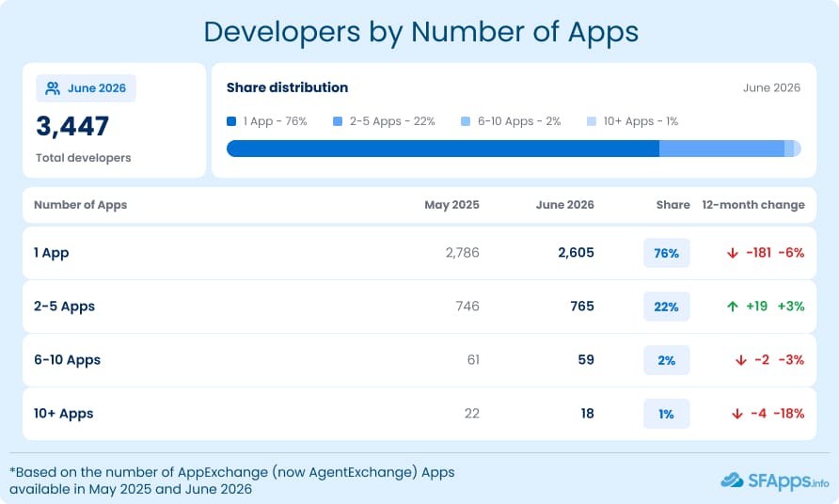
Task: Click the 22 May 2025 value
Action: click(x=472, y=413)
